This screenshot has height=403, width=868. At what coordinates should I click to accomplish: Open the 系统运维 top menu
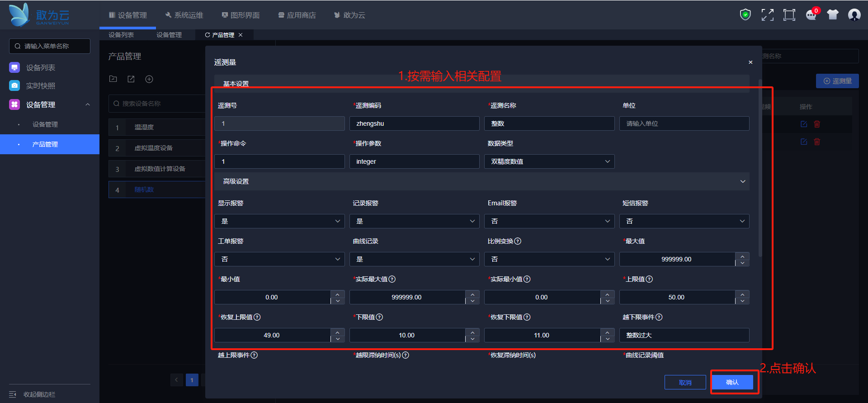coord(184,15)
